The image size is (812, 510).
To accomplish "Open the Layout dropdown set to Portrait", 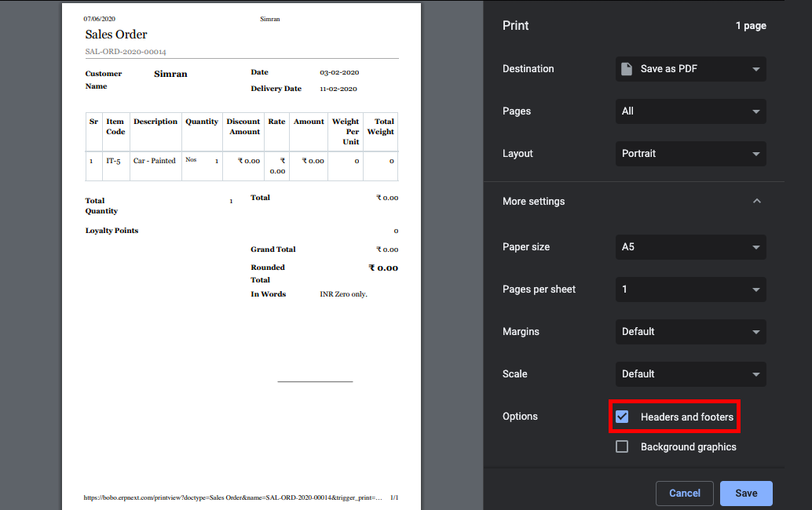I will [690, 154].
